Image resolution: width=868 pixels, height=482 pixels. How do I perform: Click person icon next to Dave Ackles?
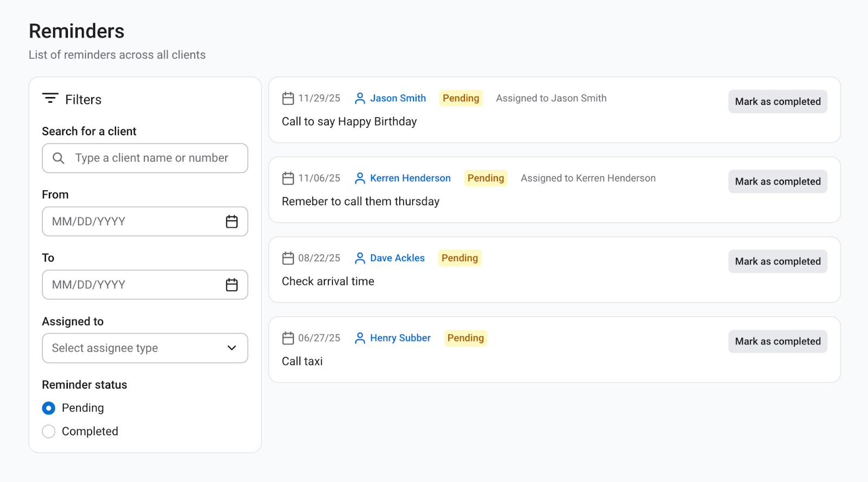click(x=360, y=258)
